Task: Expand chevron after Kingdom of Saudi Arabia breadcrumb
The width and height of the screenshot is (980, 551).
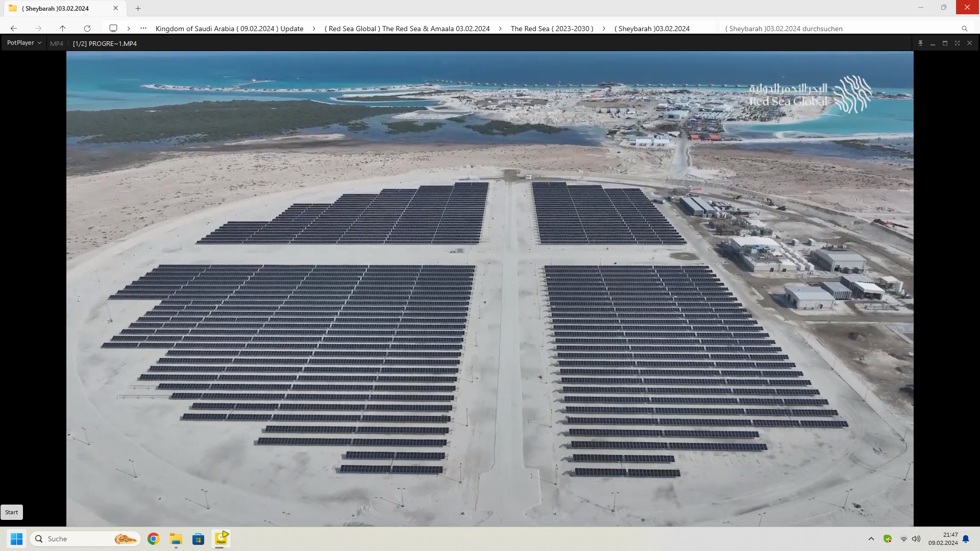Action: [314, 29]
